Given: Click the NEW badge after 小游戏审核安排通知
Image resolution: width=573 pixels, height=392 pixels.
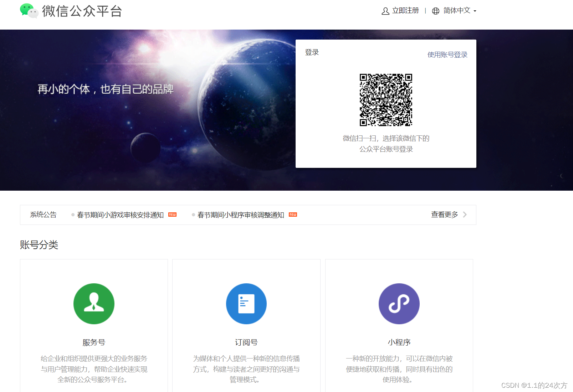Looking at the screenshot, I should coord(173,215).
